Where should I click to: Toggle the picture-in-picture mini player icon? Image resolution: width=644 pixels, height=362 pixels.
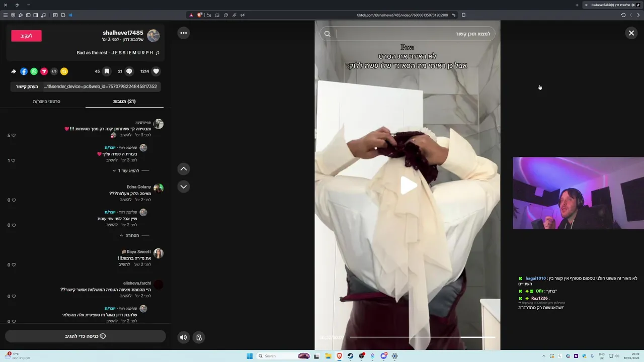[x=199, y=337]
